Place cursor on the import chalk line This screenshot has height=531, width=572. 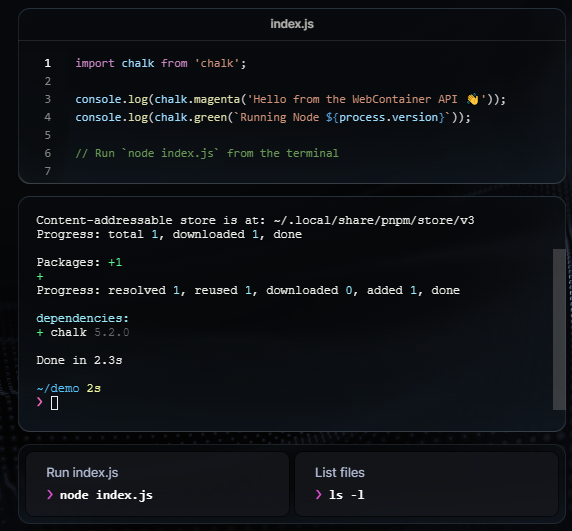click(x=161, y=63)
